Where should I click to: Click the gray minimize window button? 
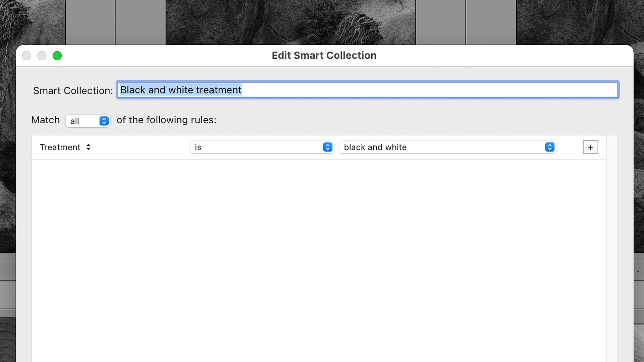point(42,56)
